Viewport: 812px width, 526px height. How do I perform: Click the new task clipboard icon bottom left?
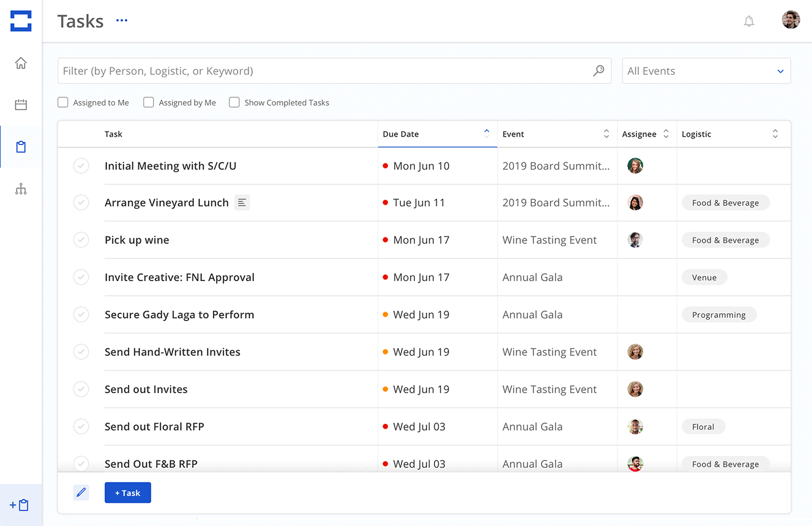pos(20,505)
